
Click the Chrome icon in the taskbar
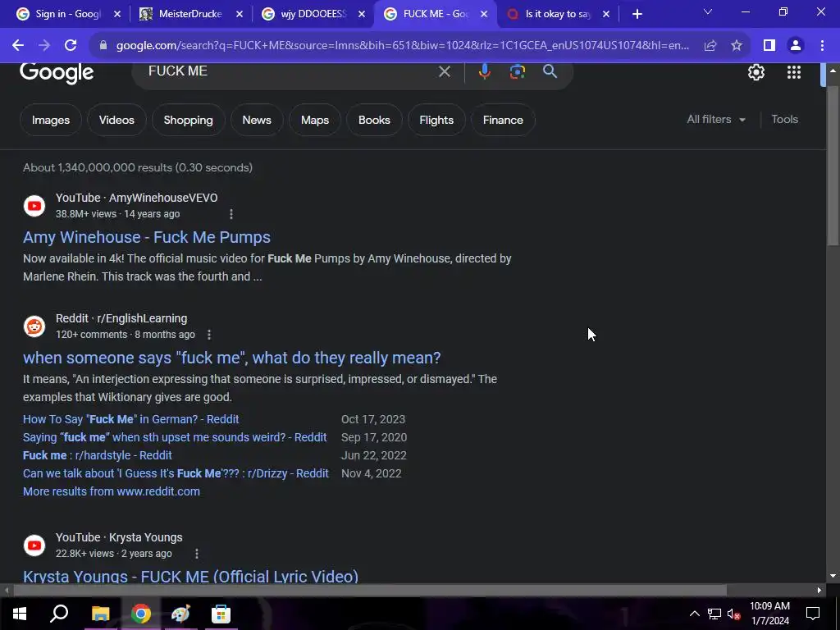[x=141, y=614]
